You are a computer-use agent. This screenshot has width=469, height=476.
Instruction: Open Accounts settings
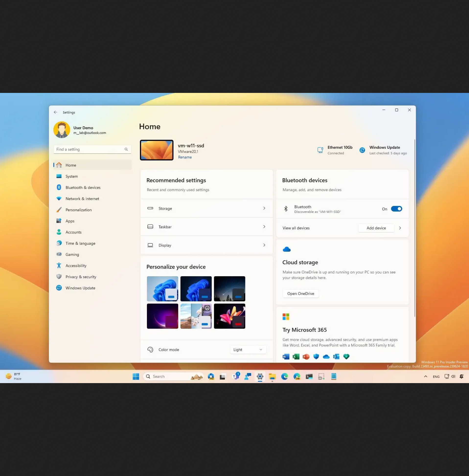pyautogui.click(x=92, y=232)
